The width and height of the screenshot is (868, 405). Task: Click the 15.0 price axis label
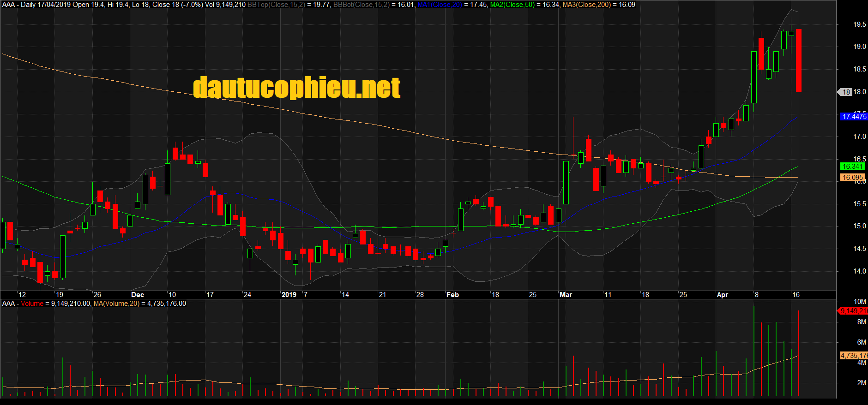click(860, 226)
